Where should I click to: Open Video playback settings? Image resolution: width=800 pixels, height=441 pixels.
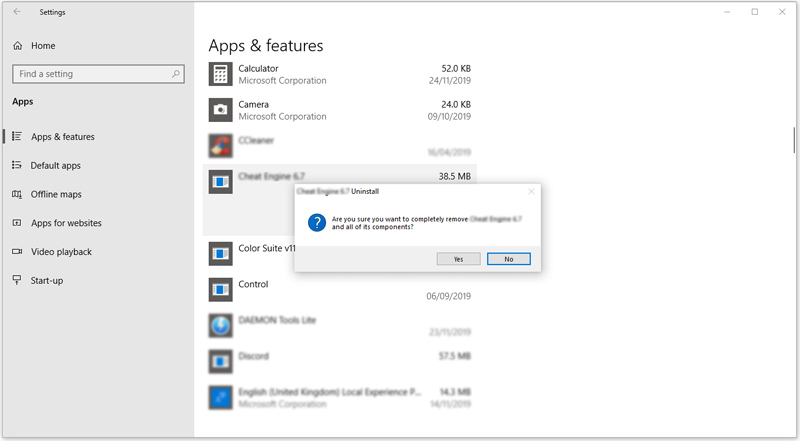(x=61, y=252)
